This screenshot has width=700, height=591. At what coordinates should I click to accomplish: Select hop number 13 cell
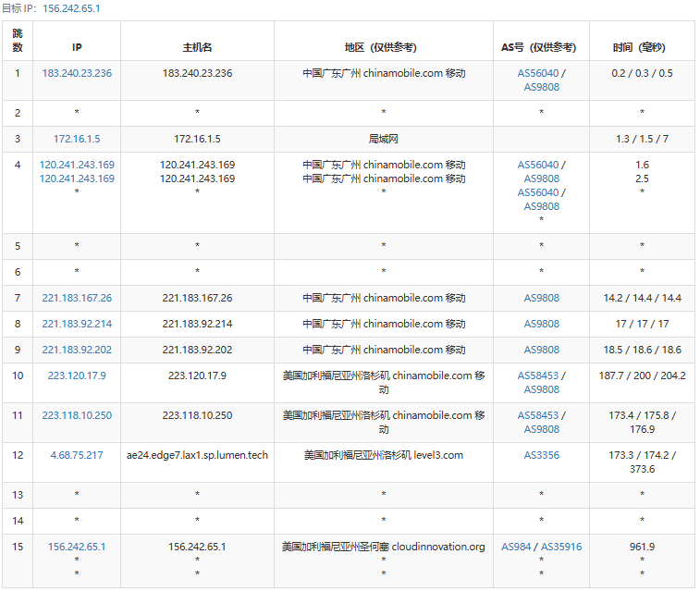point(18,495)
